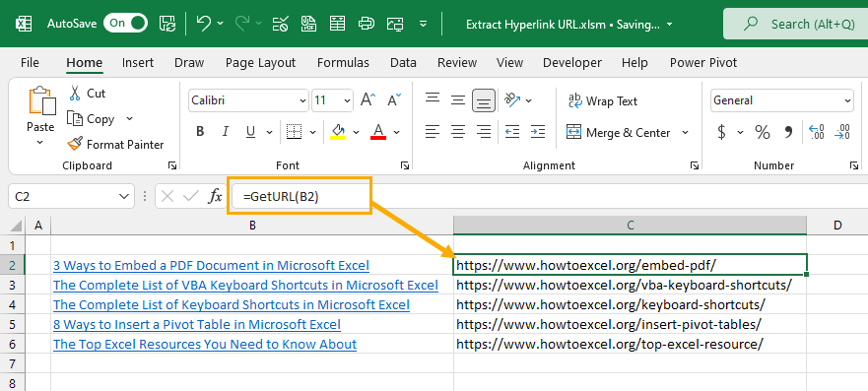Image resolution: width=868 pixels, height=391 pixels.
Task: Click Merge & Center button
Action: pos(619,132)
